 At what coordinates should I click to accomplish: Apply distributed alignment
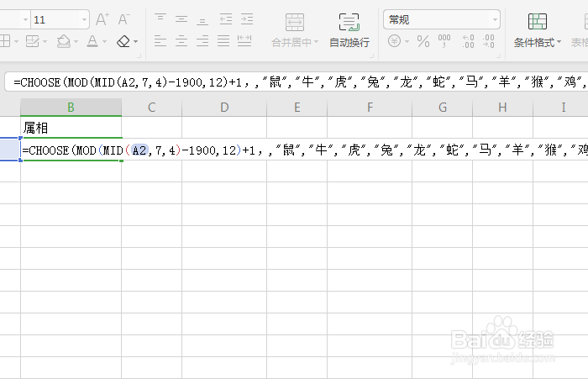244,40
